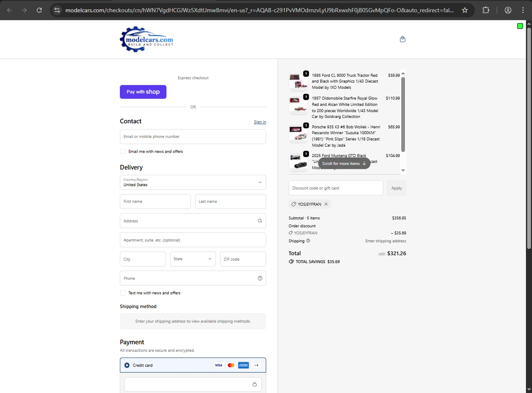
Task: Click the Enter shipping address text
Action: tap(386, 241)
